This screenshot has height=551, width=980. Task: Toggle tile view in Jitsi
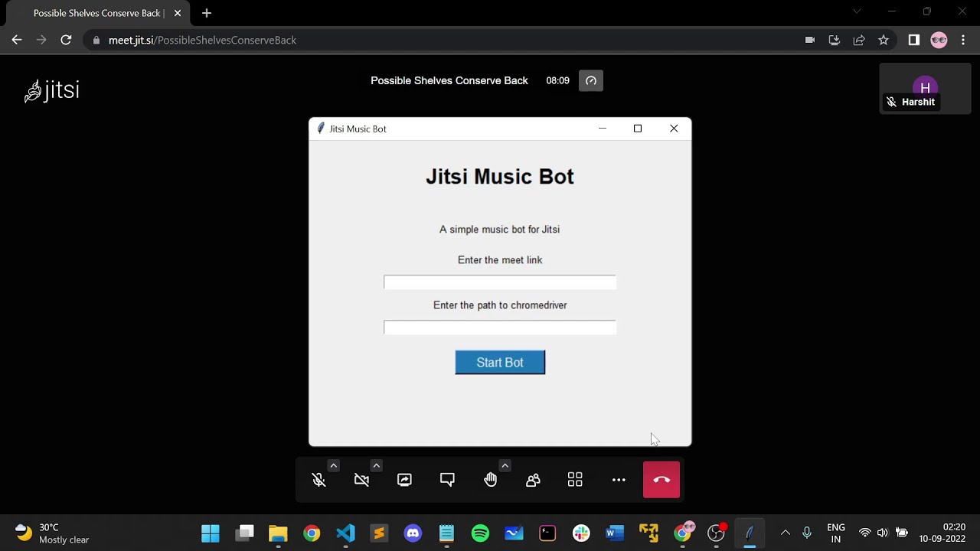point(575,480)
